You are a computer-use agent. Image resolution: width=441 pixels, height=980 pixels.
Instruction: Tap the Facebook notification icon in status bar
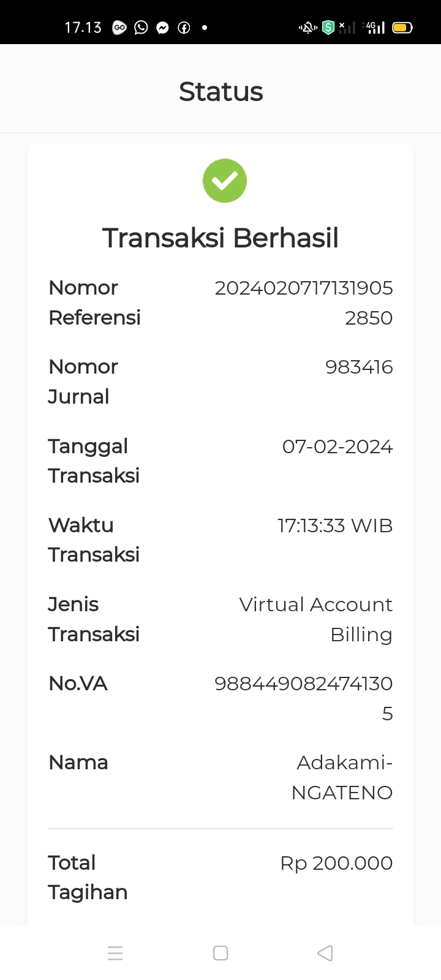[184, 28]
